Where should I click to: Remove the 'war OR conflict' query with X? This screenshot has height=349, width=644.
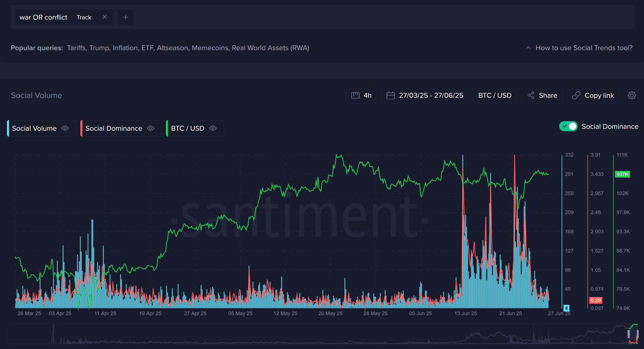[x=105, y=17]
